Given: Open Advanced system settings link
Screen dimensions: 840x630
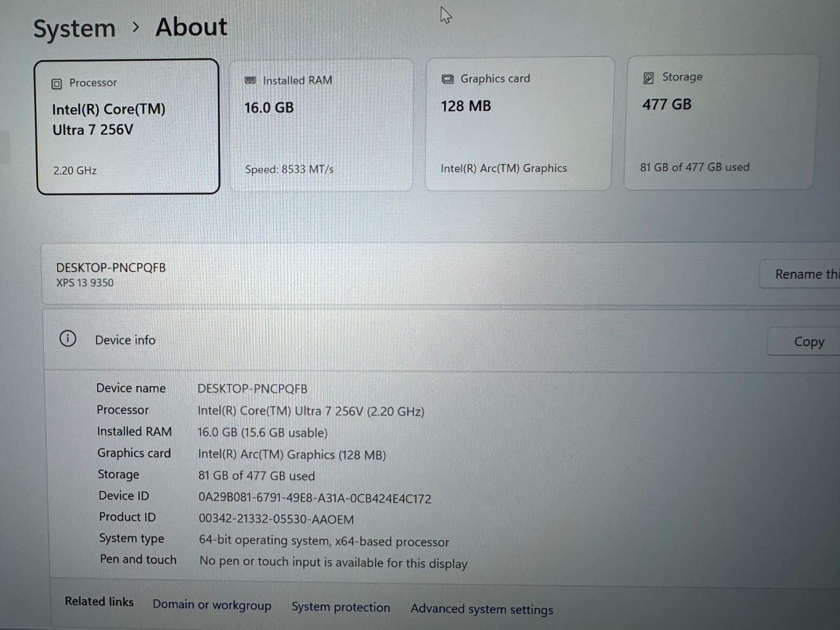Looking at the screenshot, I should pos(482,609).
